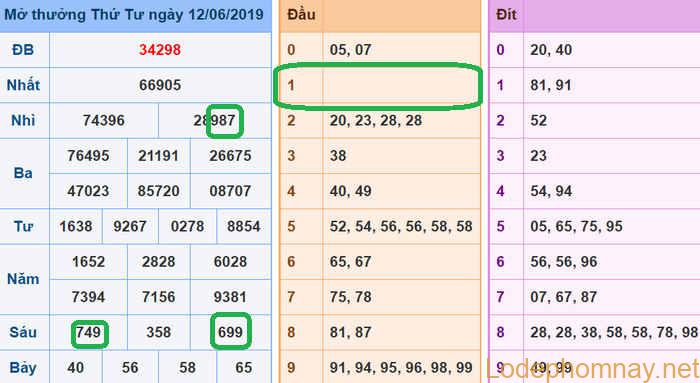The width and height of the screenshot is (700, 383).
Task: Click the Năm prize number 7394
Action: (88, 296)
